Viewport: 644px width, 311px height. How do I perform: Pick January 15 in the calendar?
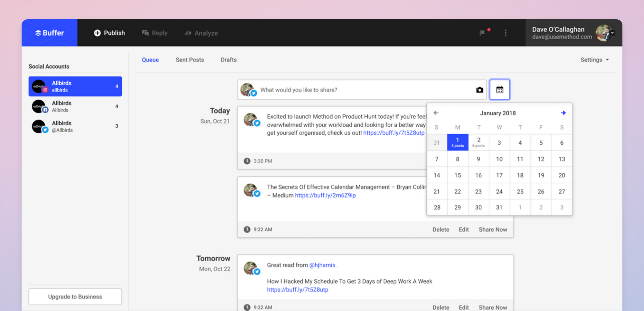pos(458,175)
